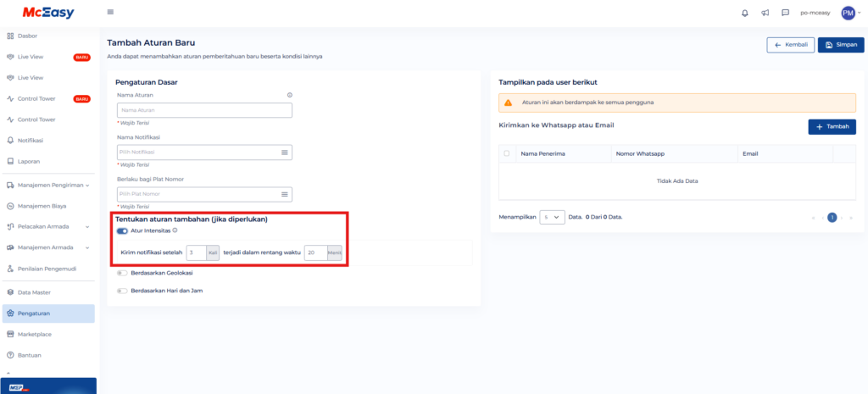Open Penilaian Pengemudi in sidebar
868x394 pixels.
coord(48,269)
